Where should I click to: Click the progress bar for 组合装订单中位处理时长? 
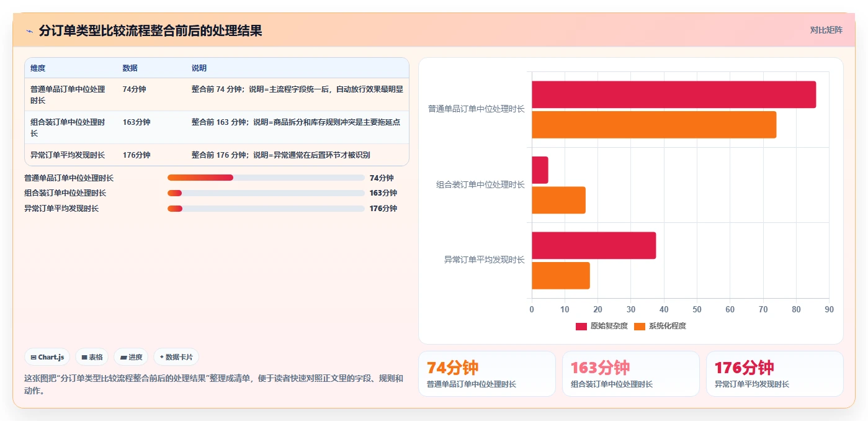click(x=266, y=193)
